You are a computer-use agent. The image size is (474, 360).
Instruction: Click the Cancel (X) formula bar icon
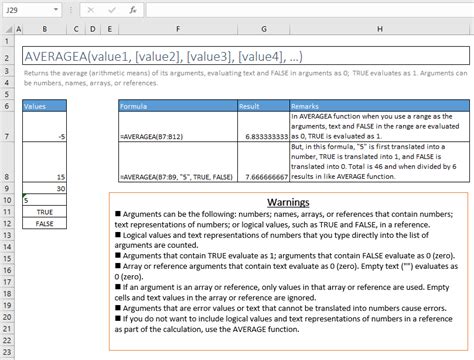pos(90,10)
